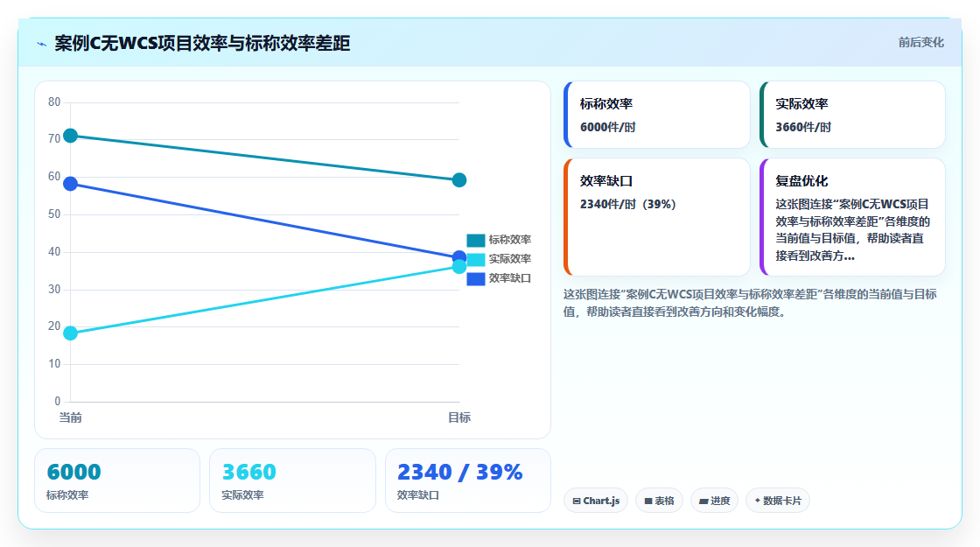The image size is (980, 547).
Task: Click the 实际效率 legend label
Action: 510,259
